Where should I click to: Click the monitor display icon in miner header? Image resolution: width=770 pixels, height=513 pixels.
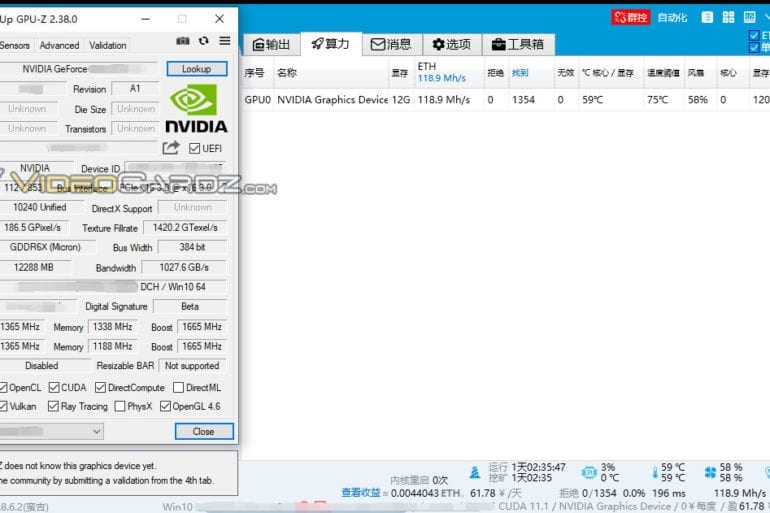click(749, 17)
